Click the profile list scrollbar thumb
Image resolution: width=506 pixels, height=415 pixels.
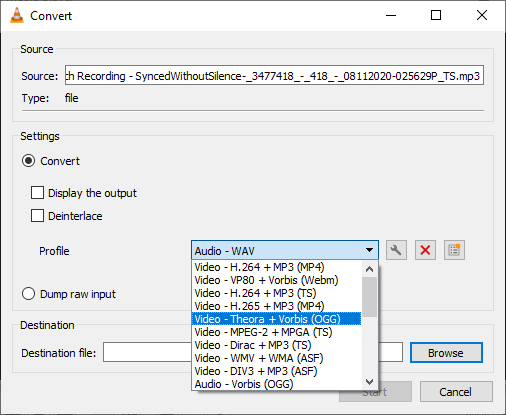tap(369, 297)
